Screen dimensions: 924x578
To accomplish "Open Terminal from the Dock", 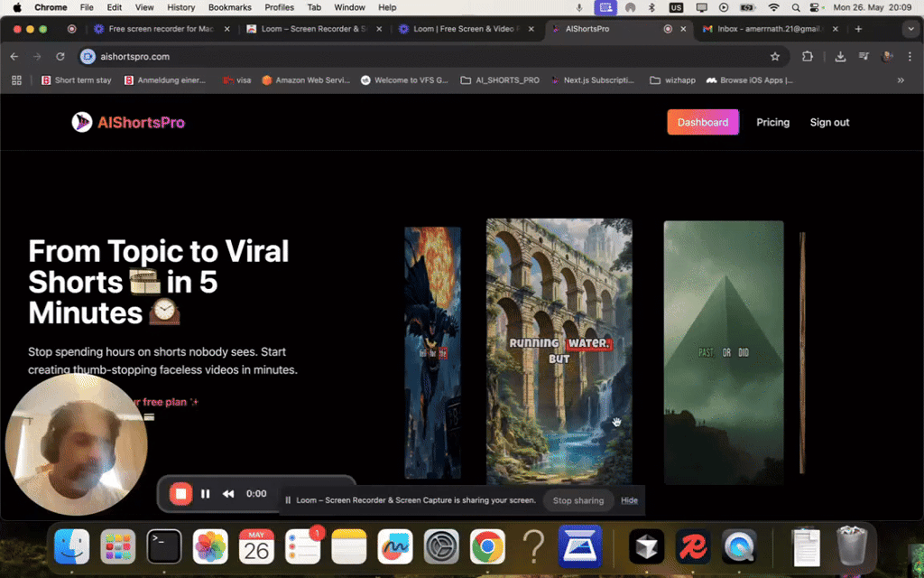I will [164, 546].
